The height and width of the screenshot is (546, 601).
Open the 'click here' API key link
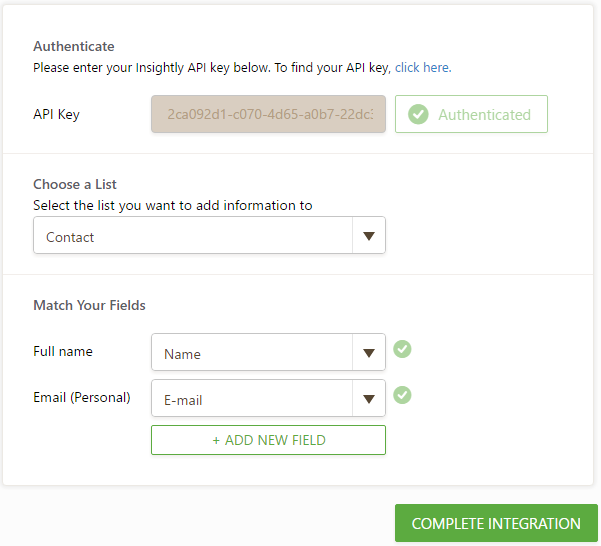point(423,68)
